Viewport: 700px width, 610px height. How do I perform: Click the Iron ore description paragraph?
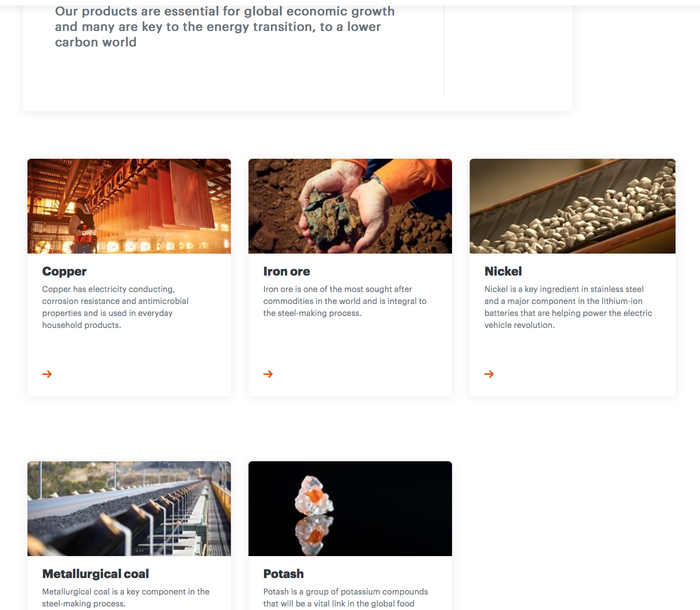[x=345, y=301]
